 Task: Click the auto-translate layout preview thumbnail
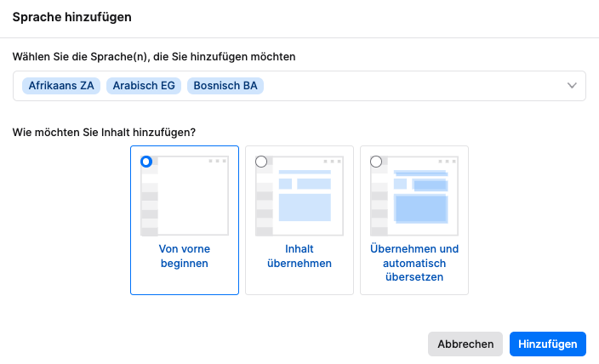tap(414, 196)
